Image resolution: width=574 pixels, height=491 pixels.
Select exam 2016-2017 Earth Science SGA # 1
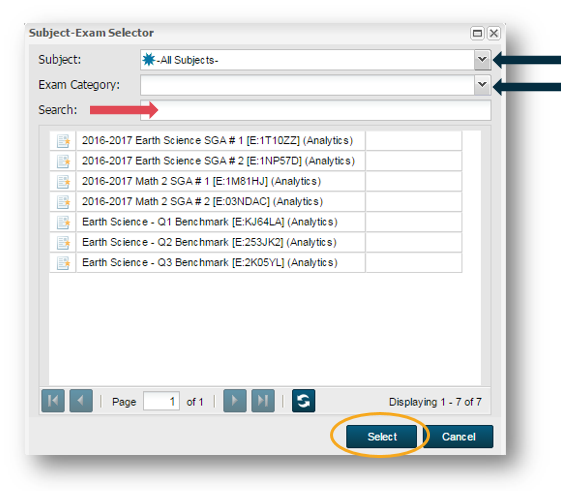coord(256,141)
